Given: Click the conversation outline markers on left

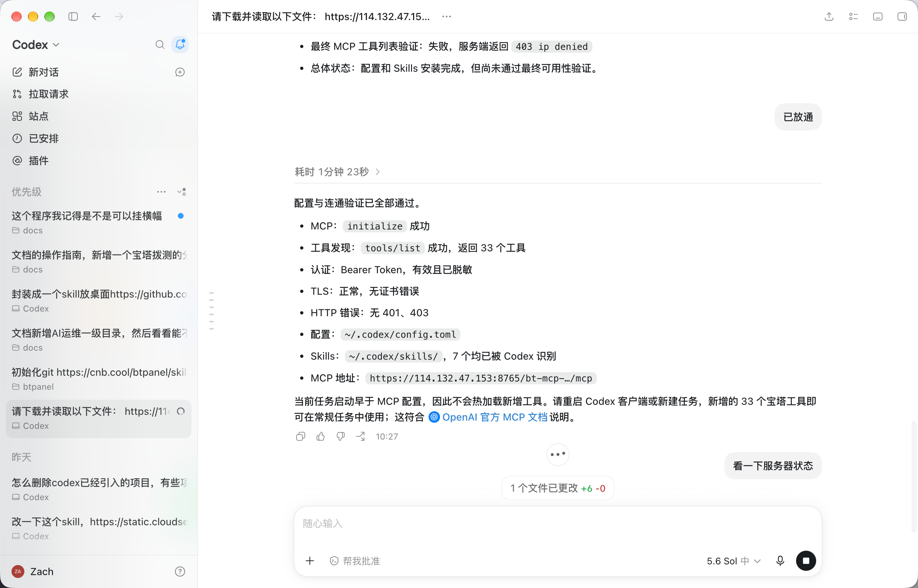Looking at the screenshot, I should click(x=212, y=310).
